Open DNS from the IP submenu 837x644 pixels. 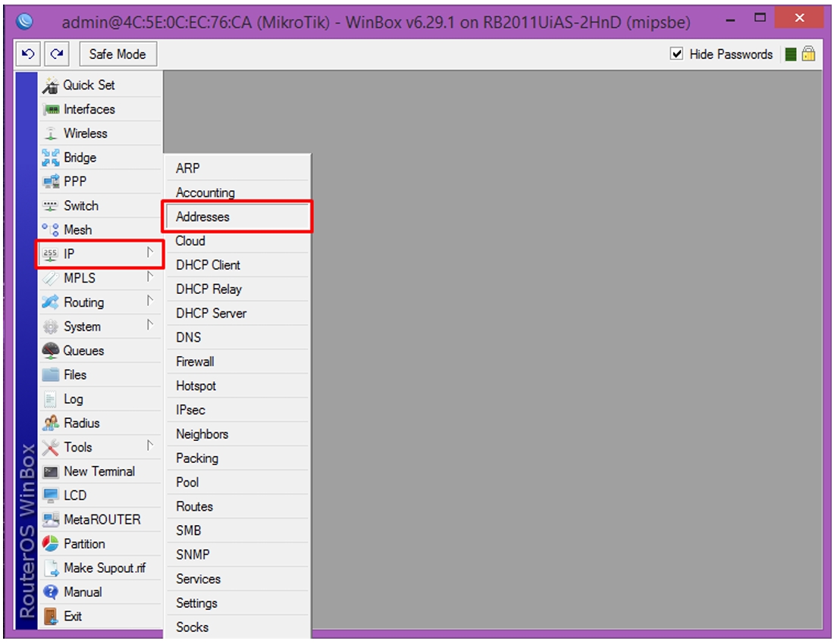pyautogui.click(x=237, y=337)
